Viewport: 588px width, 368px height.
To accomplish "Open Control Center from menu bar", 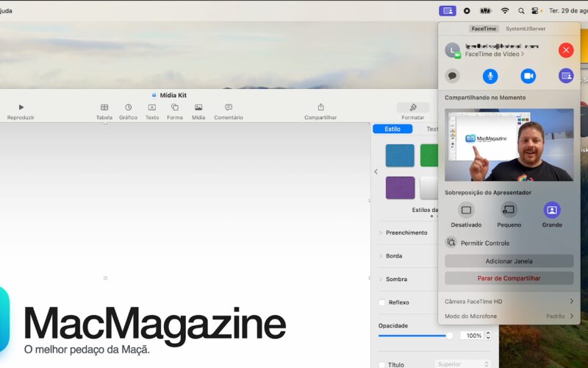I will [x=536, y=11].
